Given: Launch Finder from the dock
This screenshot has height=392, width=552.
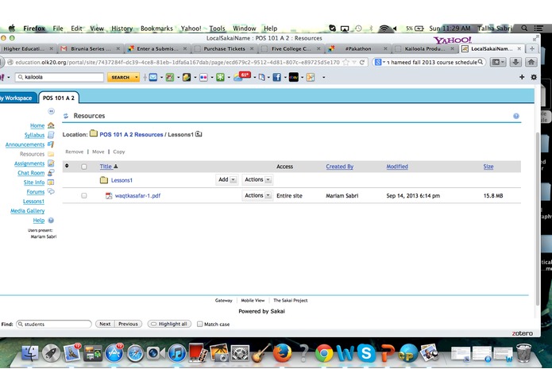Looking at the screenshot, I should [30, 353].
